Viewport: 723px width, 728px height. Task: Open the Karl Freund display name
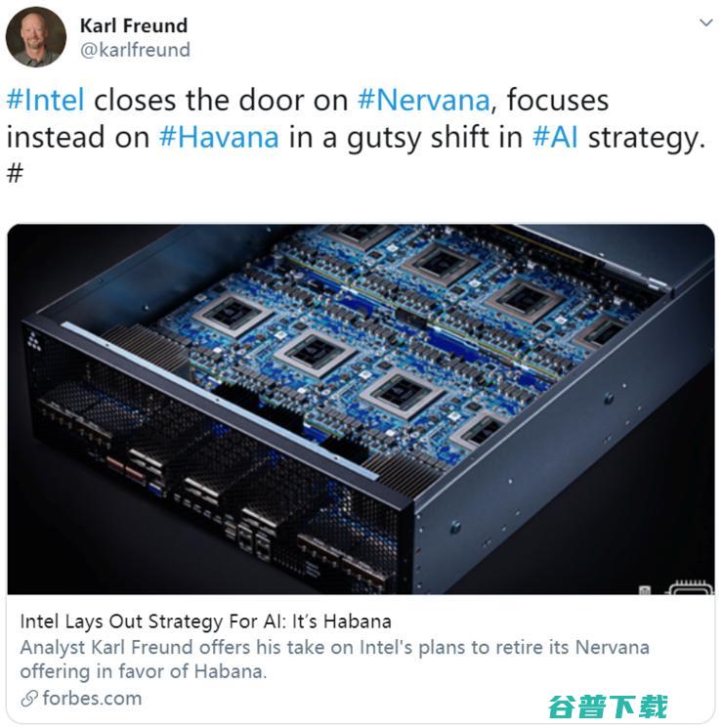(134, 25)
